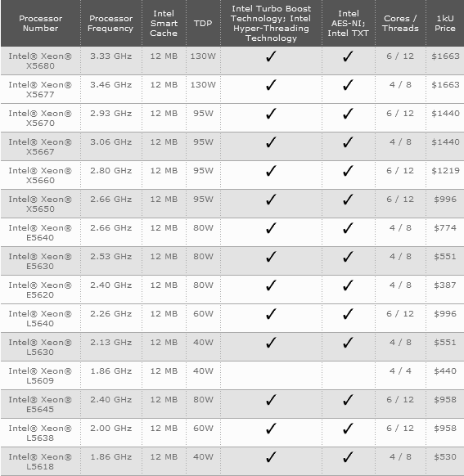This screenshot has height=476, width=464.
Task: Click the Intel Xeon L5609 processor name
Action: click(x=40, y=376)
